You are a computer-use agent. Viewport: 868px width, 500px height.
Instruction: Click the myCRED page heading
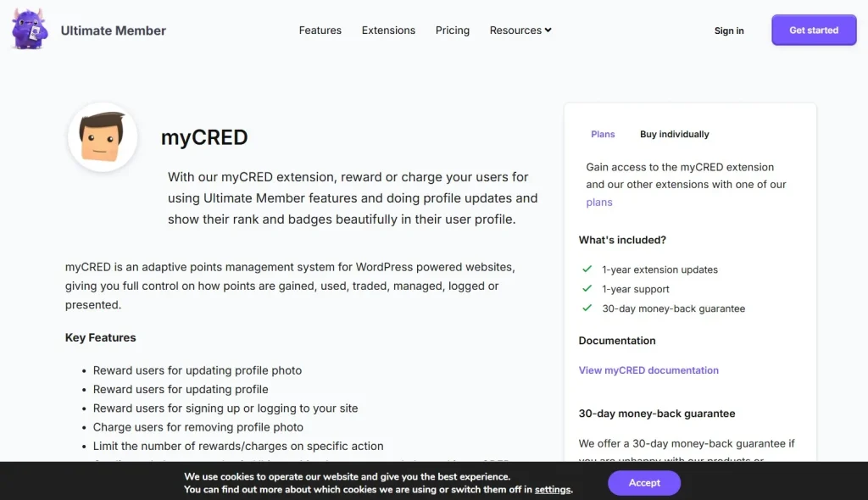204,137
